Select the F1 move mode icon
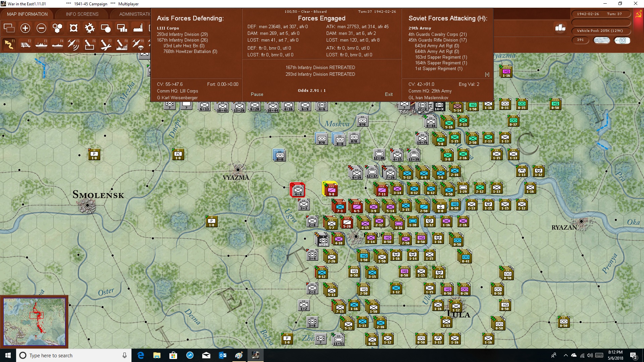The image size is (644, 362). click(x=9, y=44)
